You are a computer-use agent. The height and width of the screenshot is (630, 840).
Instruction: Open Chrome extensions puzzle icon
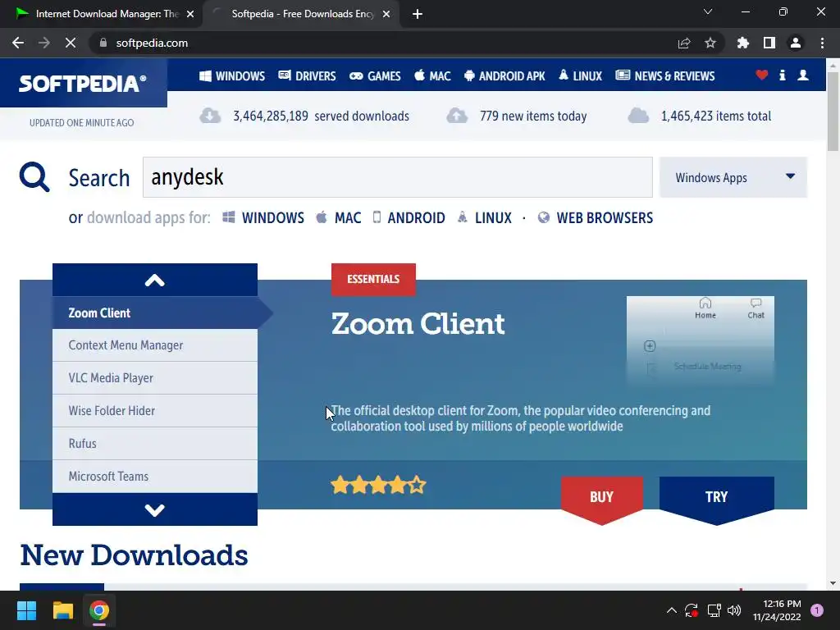tap(743, 43)
